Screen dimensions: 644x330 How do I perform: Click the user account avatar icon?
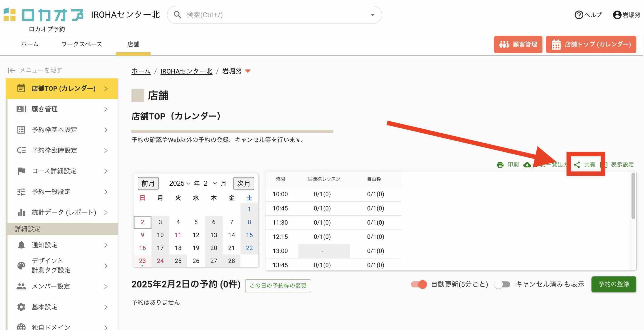point(617,15)
